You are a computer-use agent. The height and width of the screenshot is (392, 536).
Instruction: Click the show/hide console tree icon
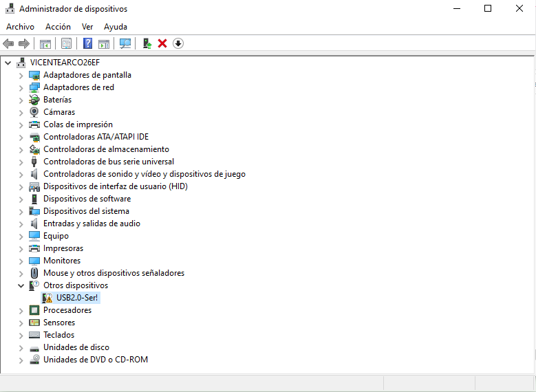coord(45,44)
